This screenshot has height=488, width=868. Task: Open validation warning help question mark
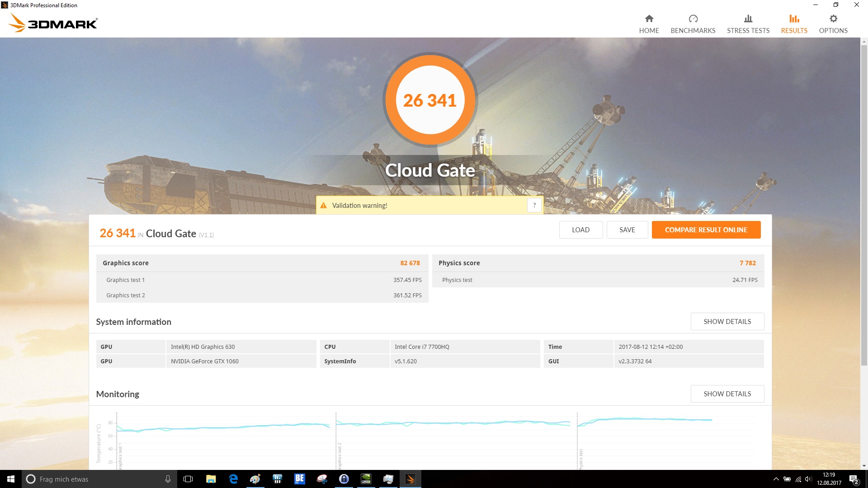point(534,205)
